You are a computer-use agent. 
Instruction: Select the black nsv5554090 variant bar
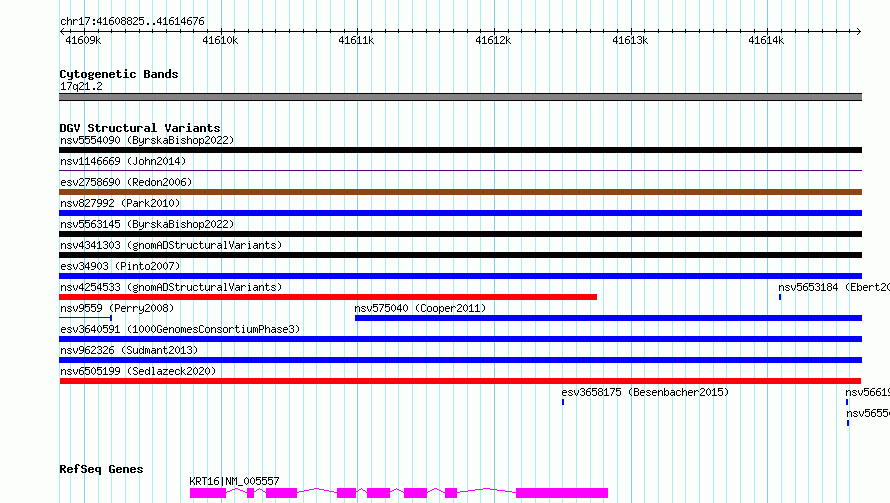pos(460,150)
